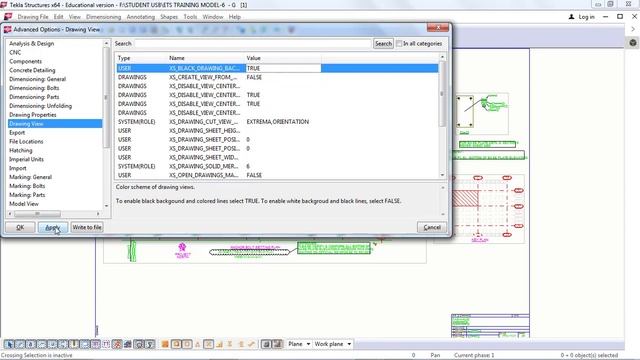Screen dimensions: 640x360
Task: Select the XS_OPEN_DRAWINGS_MA row
Action: (278, 175)
